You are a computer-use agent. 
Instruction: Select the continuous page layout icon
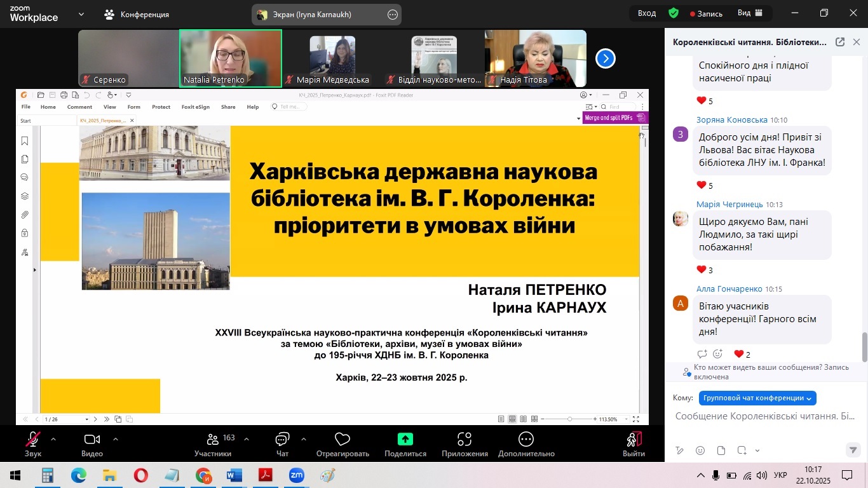coord(513,419)
